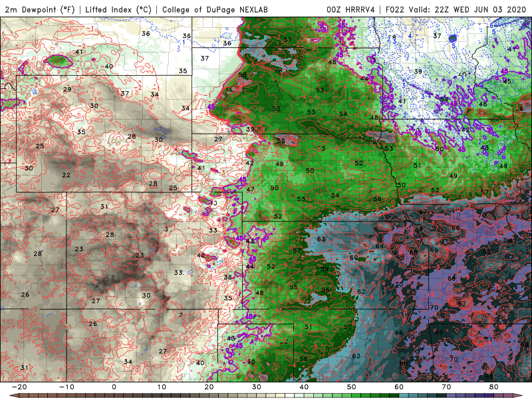The image size is (532, 399).
Task: Click the -10 label on the color scale
Action: click(x=66, y=387)
